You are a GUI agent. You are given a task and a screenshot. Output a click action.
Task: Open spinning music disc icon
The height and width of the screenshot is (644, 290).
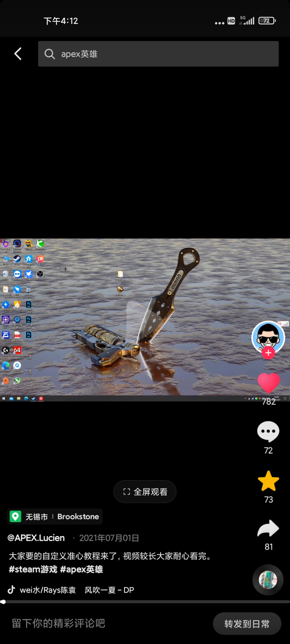tap(268, 580)
